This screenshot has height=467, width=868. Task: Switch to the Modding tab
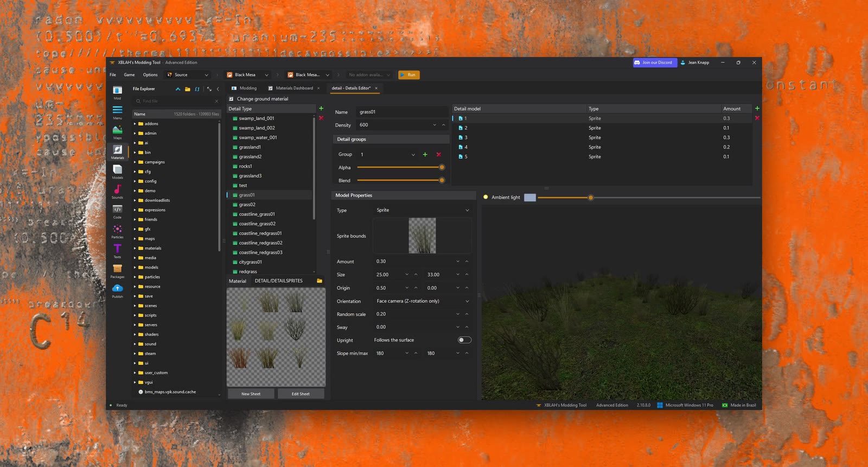point(244,88)
